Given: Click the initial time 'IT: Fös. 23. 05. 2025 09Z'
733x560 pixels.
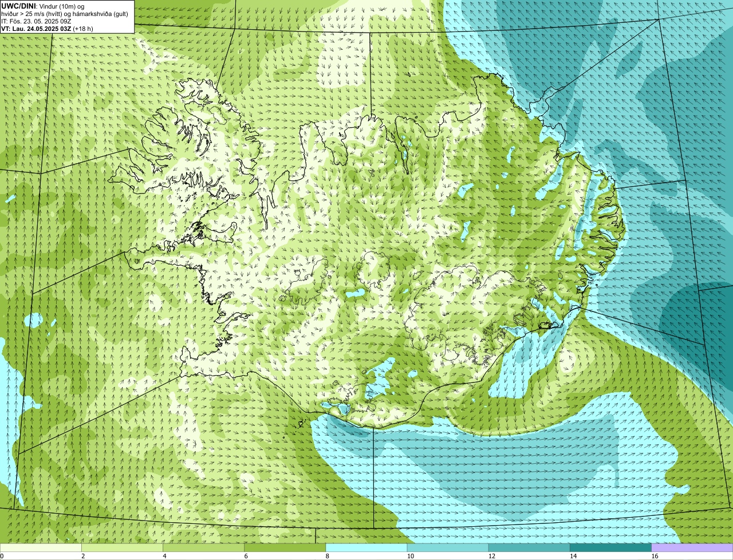Looking at the screenshot, I should coord(36,21).
